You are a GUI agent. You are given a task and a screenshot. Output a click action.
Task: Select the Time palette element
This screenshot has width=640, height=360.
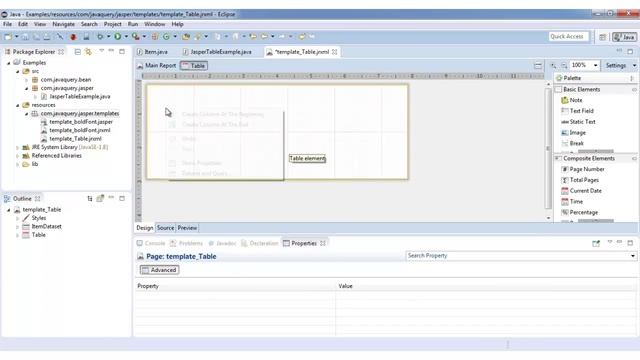click(572, 202)
